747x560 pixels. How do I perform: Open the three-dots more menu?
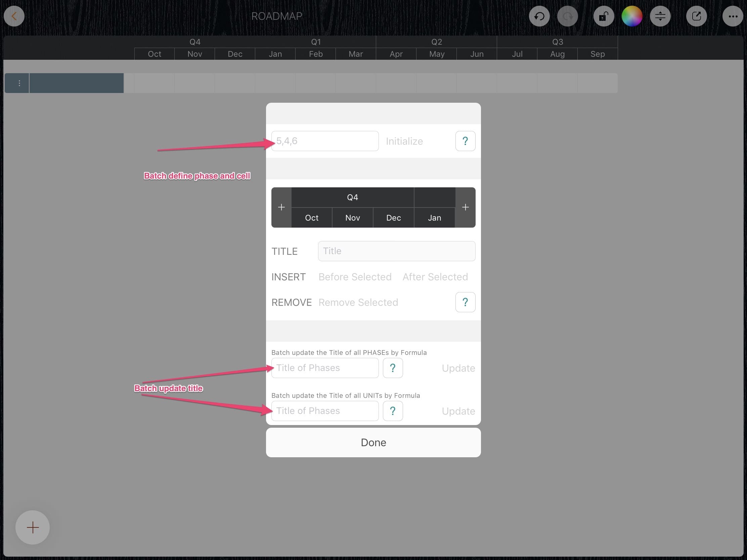pyautogui.click(x=733, y=16)
